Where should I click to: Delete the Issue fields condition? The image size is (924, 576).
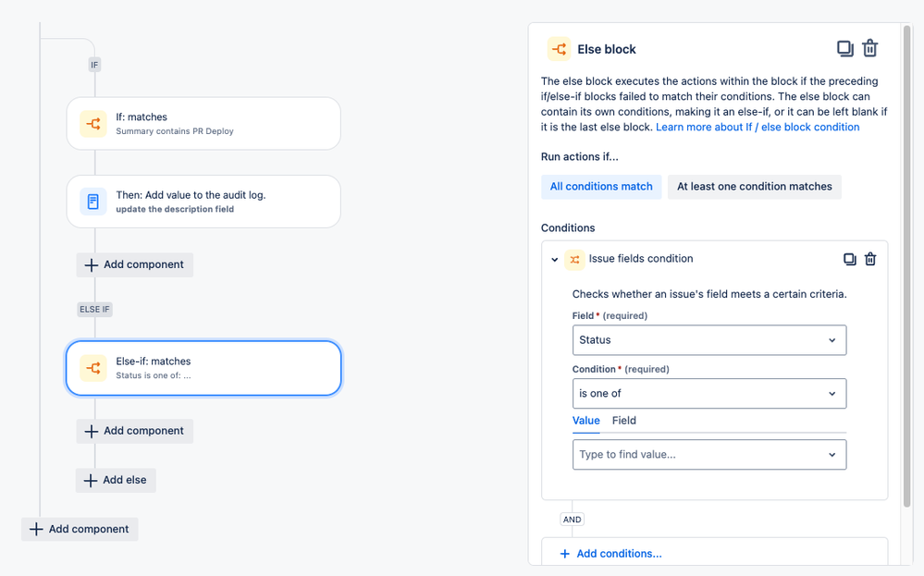pos(870,260)
